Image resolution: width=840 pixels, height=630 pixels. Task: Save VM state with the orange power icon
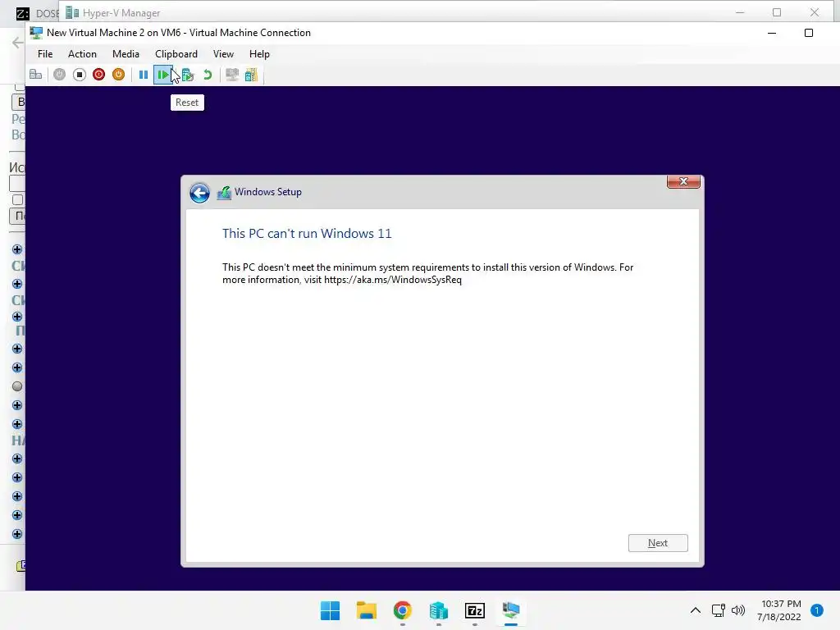coord(118,75)
